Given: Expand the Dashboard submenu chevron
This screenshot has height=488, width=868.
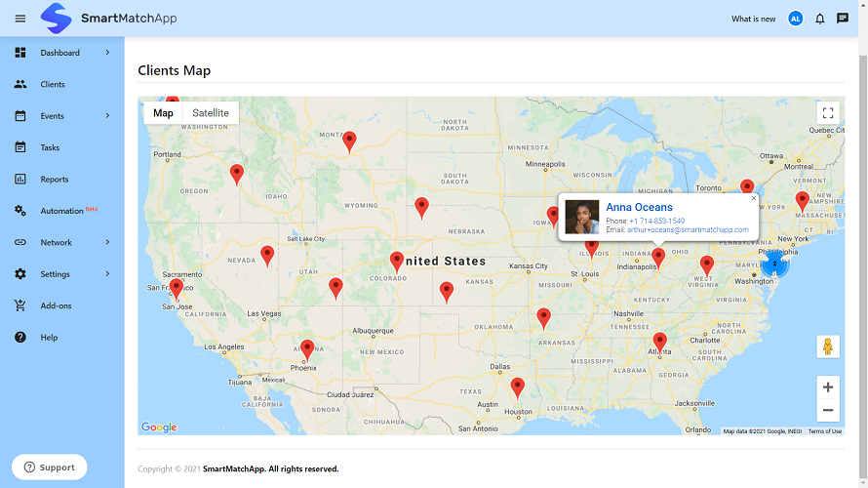Looking at the screenshot, I should [107, 53].
